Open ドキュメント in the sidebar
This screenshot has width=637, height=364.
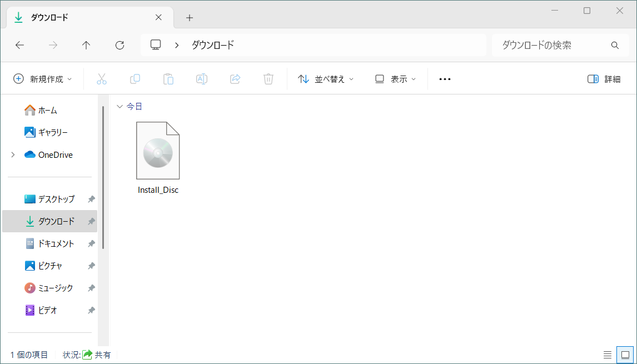click(x=56, y=243)
